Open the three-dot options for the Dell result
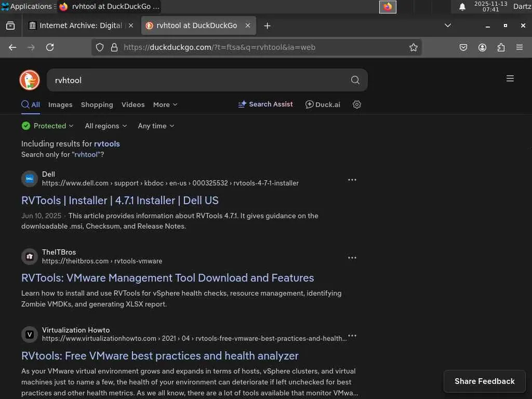This screenshot has height=399, width=532. (352, 180)
